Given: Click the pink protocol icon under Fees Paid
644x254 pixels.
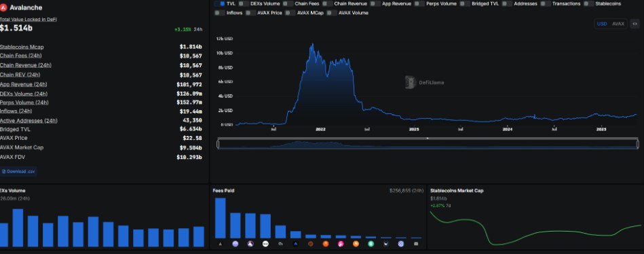Looking at the screenshot, I should [341, 244].
